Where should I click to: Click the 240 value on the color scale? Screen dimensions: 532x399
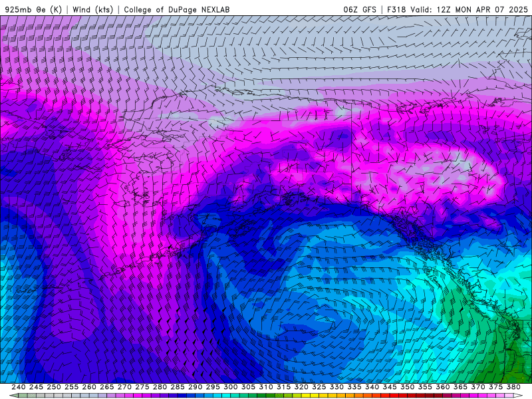pyautogui.click(x=19, y=387)
